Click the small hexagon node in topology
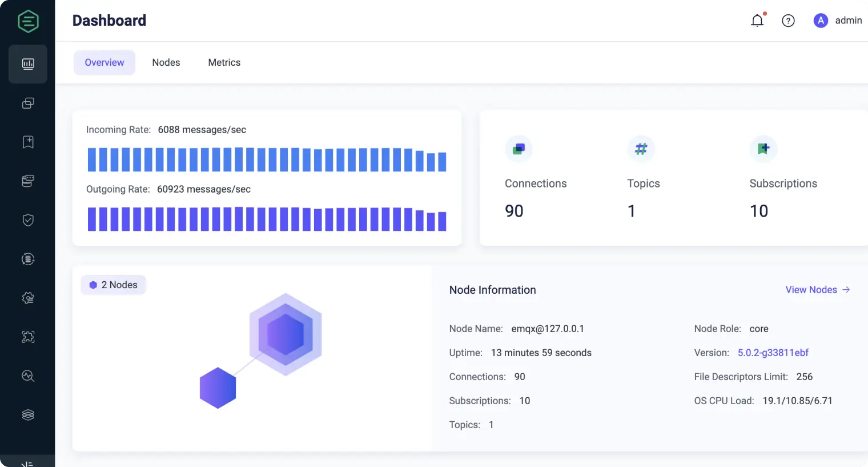Viewport: 868px width, 467px height. point(218,388)
